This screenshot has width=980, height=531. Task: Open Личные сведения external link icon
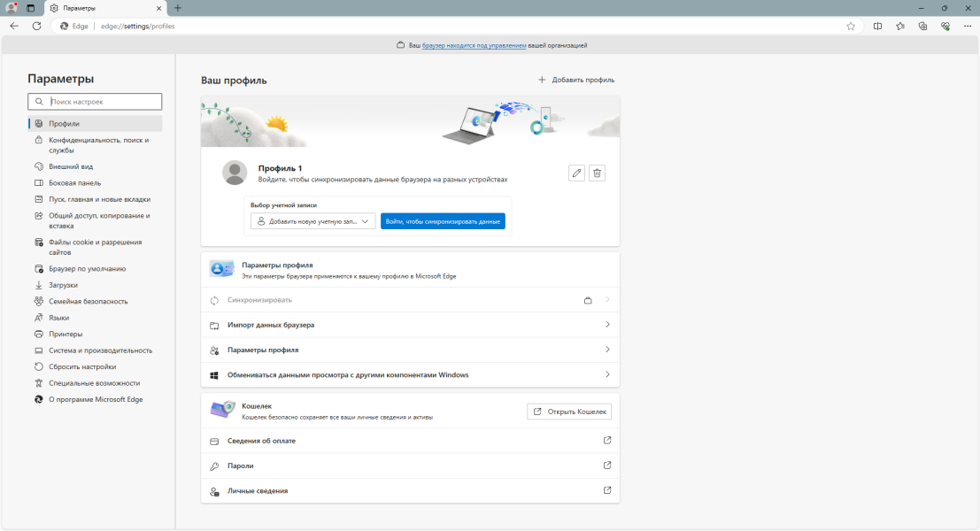(x=607, y=490)
